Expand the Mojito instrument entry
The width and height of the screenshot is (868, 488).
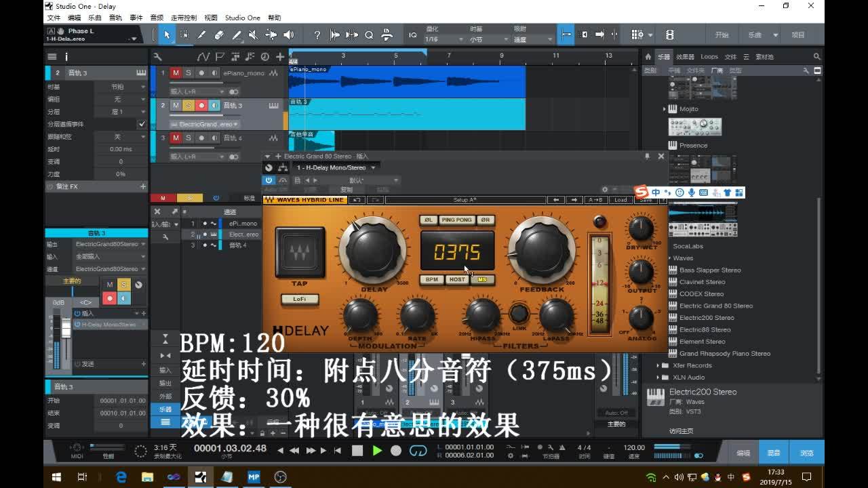[x=665, y=109]
